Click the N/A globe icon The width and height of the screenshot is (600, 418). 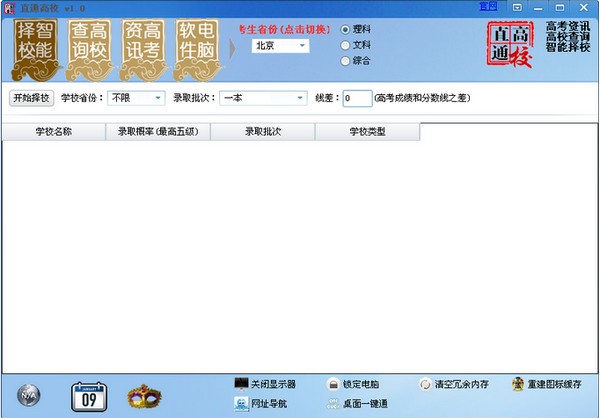(x=29, y=396)
